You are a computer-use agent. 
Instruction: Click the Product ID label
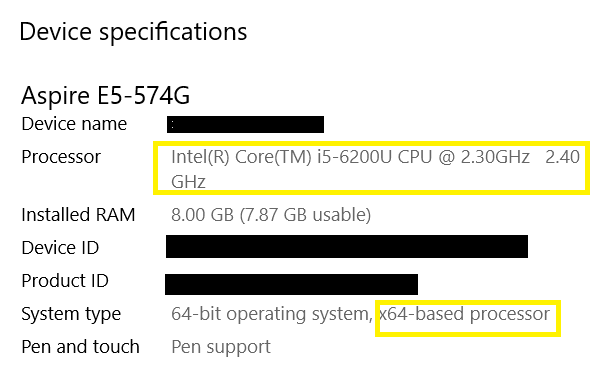pyautogui.click(x=65, y=281)
